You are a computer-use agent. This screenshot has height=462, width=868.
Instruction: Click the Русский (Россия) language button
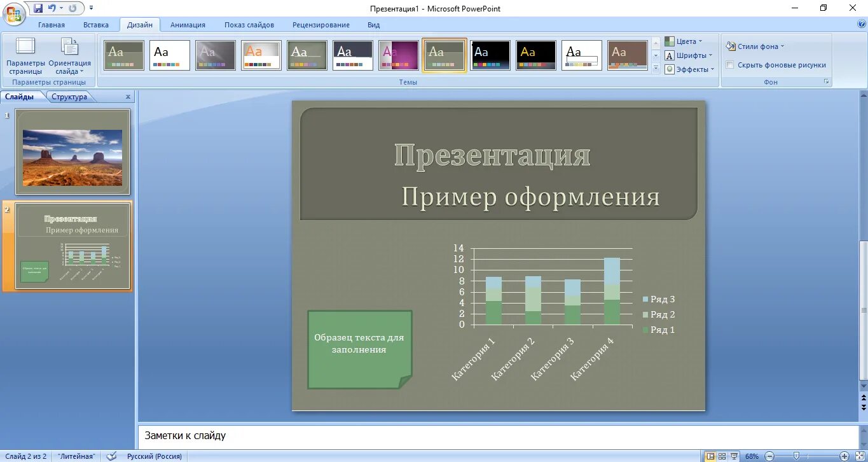154,456
